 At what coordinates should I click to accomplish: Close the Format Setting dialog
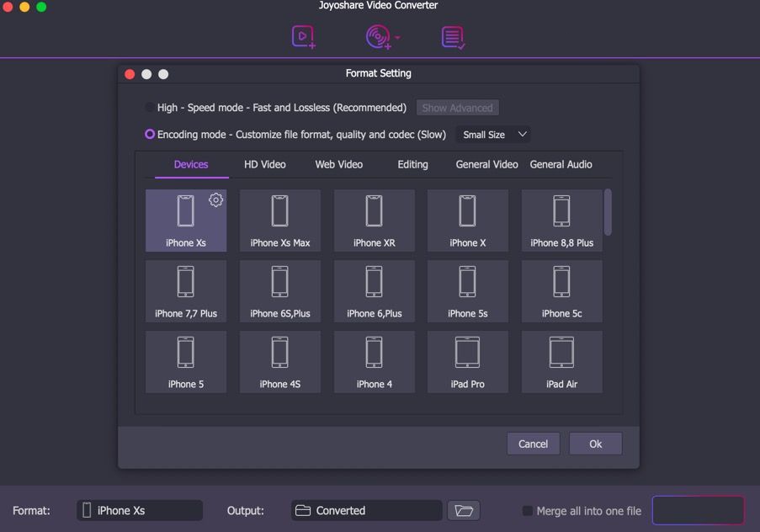point(130,74)
